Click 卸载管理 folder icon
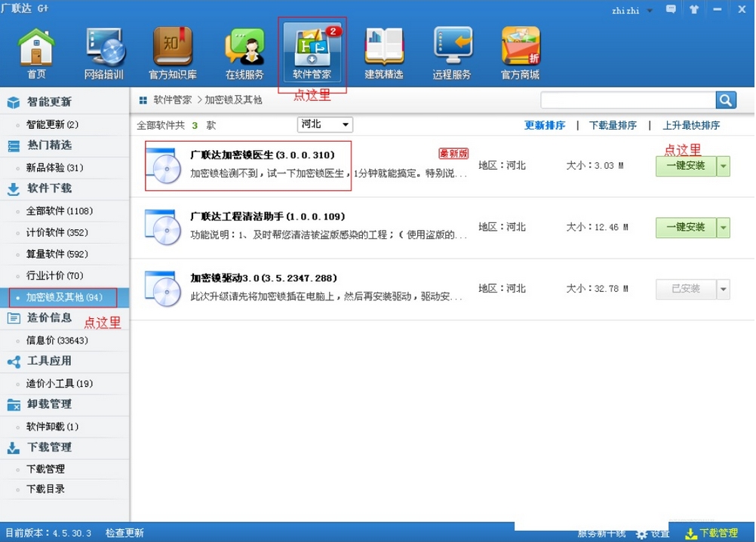756x542 pixels. click(x=14, y=405)
